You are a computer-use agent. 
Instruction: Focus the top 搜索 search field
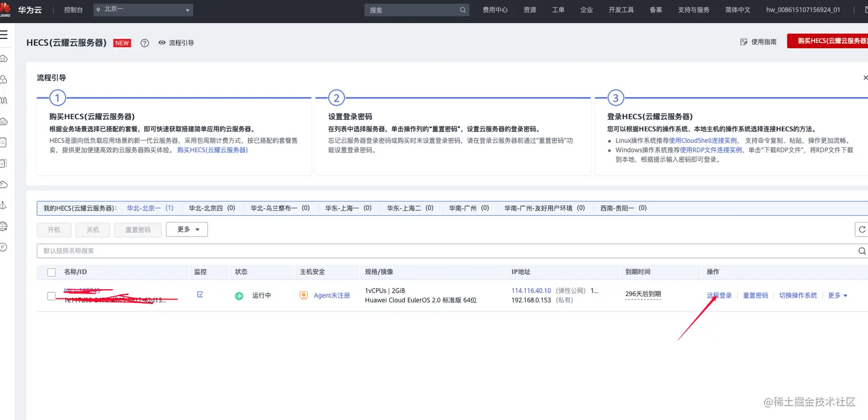click(x=417, y=10)
